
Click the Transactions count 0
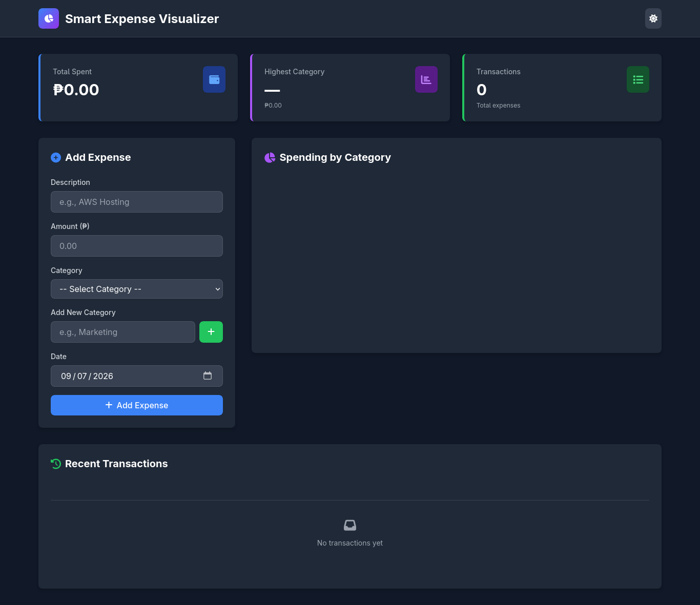tap(482, 90)
